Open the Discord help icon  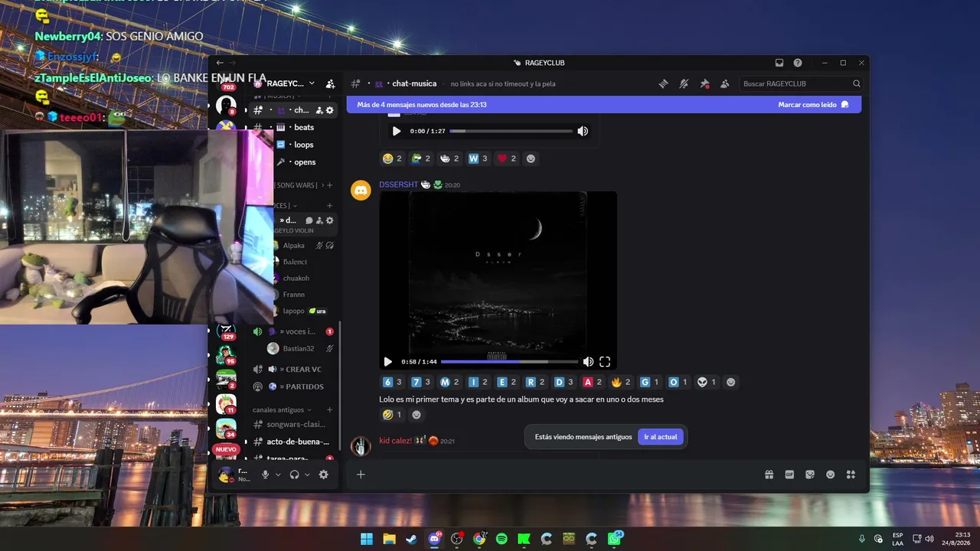click(798, 63)
